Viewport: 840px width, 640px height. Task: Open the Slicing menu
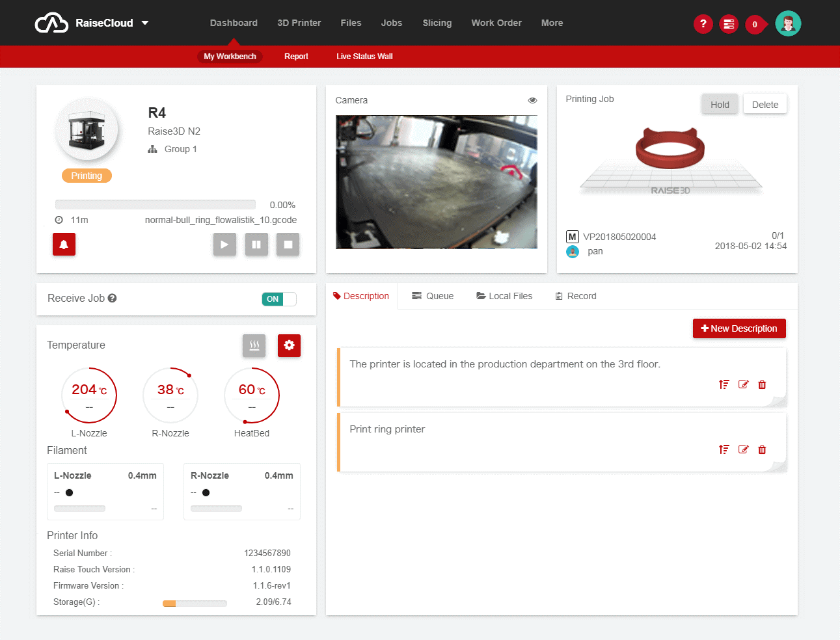(x=437, y=23)
